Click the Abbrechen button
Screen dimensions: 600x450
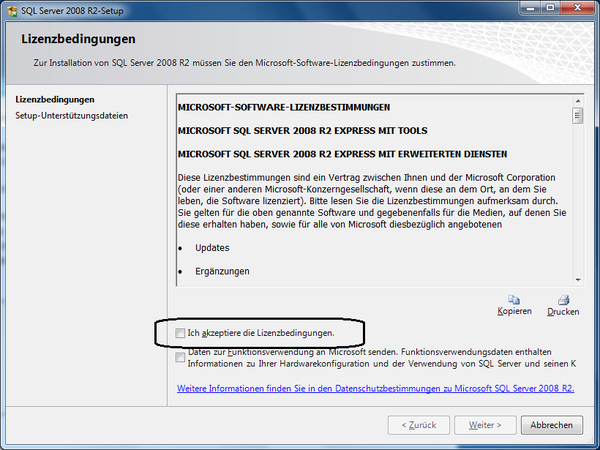552,425
